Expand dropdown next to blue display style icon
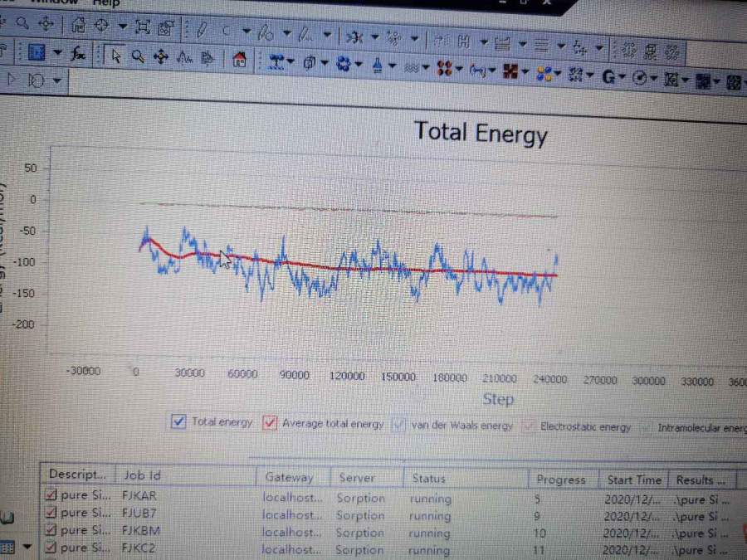Image resolution: width=747 pixels, height=560 pixels. [x=57, y=53]
